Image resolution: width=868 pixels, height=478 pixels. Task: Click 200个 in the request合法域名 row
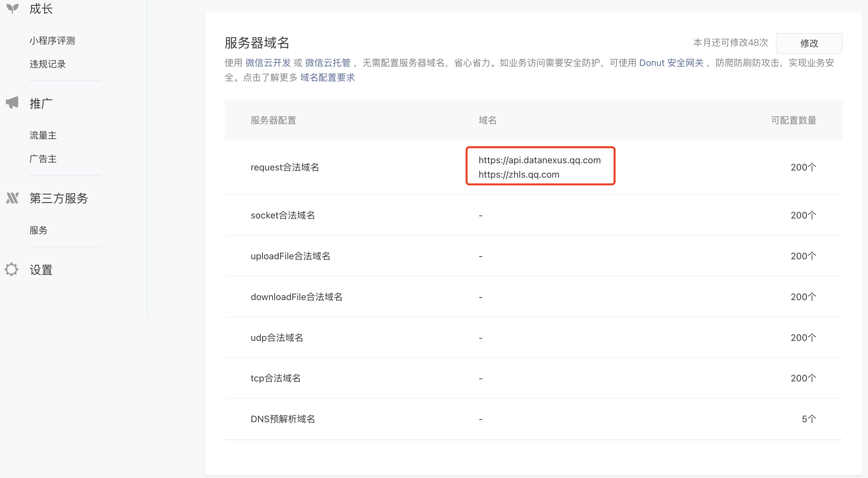(803, 167)
